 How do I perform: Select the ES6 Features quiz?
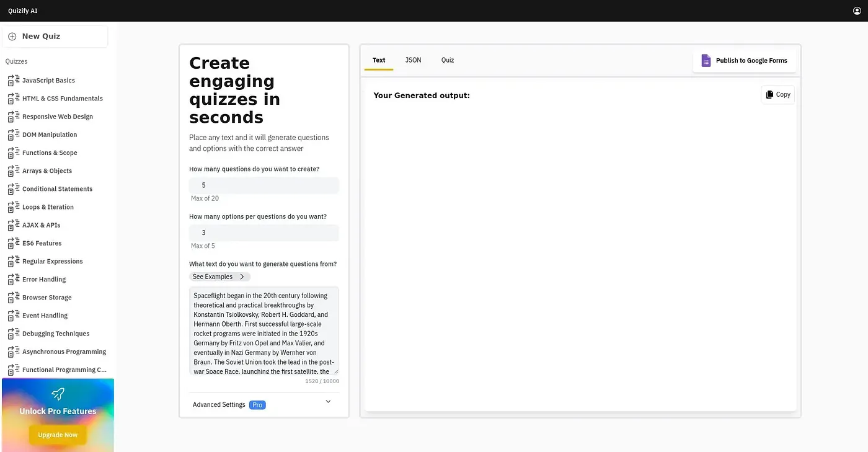point(42,243)
